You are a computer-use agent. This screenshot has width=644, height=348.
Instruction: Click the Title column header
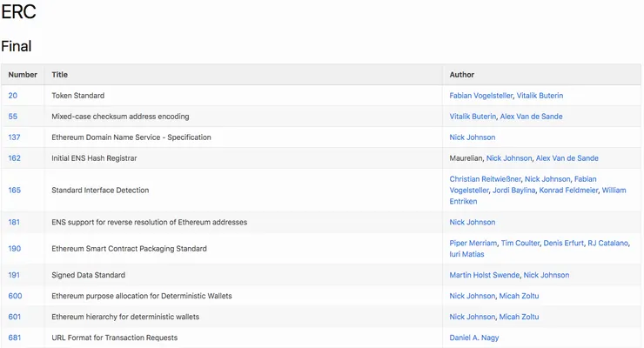pos(60,75)
